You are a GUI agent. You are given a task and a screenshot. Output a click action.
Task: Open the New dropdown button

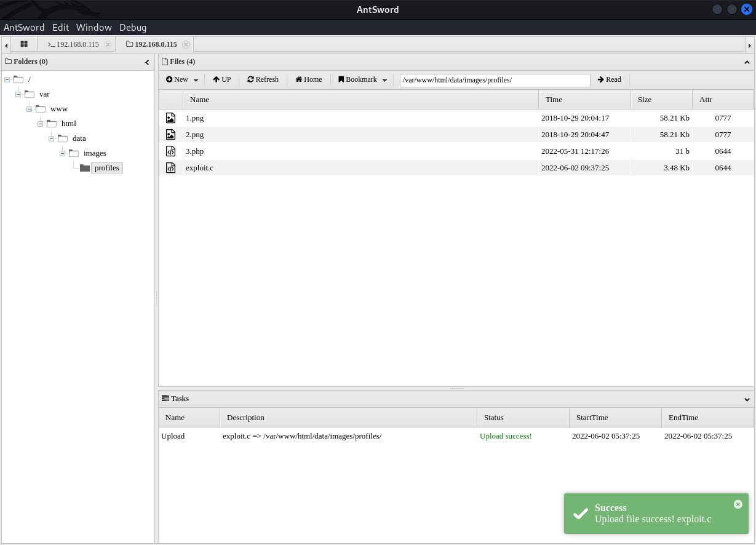tap(182, 79)
